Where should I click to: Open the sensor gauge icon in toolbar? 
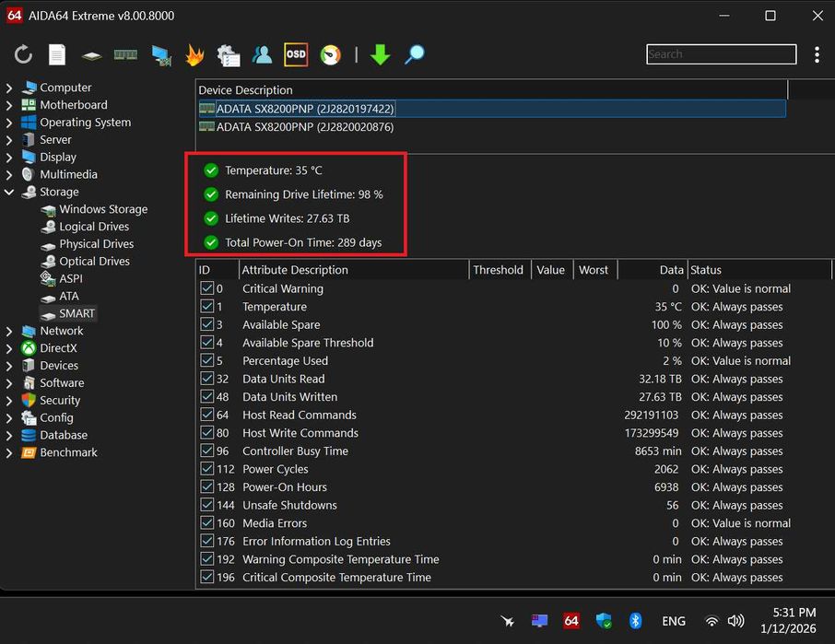click(330, 55)
